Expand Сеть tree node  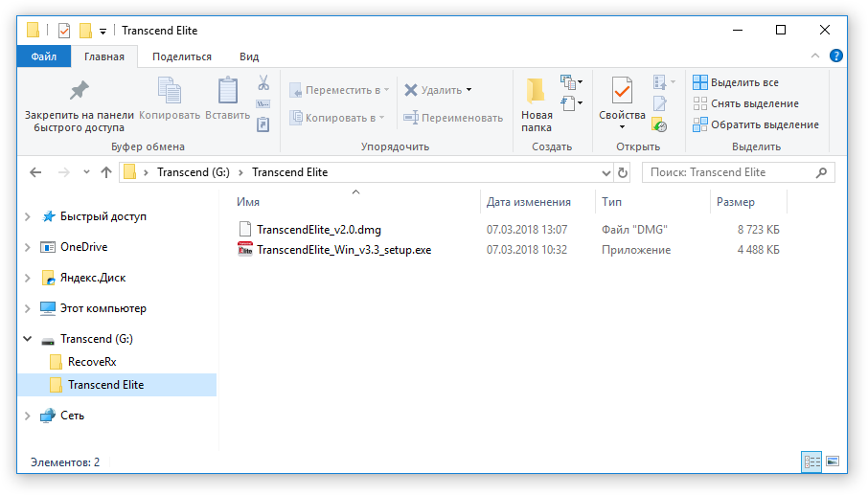(x=27, y=416)
